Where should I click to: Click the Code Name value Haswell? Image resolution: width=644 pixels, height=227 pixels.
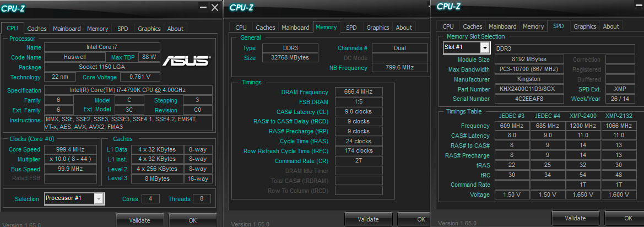pyautogui.click(x=75, y=57)
